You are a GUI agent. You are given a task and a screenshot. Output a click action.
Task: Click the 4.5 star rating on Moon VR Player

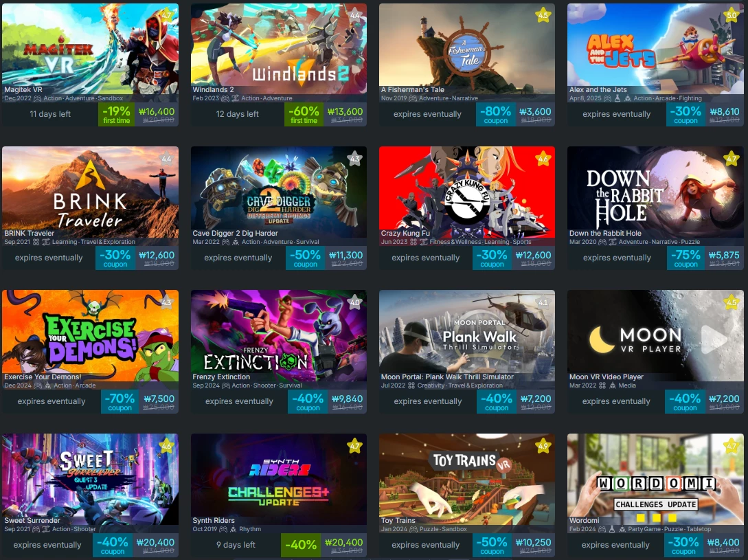pos(732,303)
